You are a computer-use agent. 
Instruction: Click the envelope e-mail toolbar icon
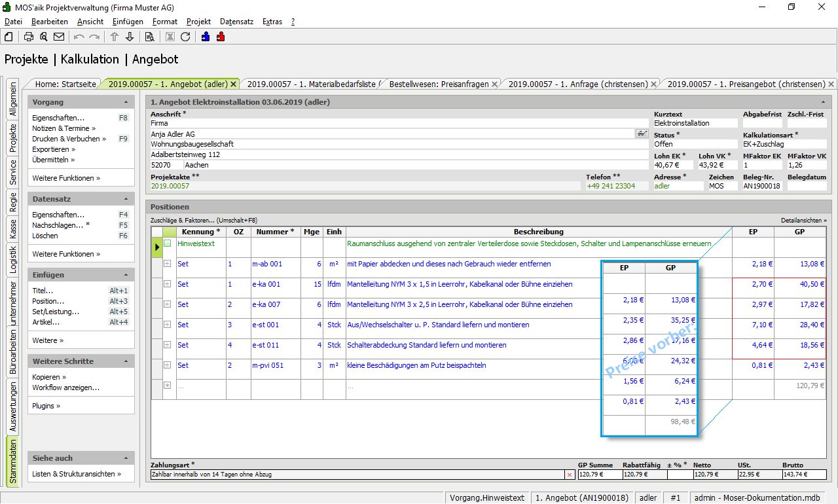(x=59, y=37)
